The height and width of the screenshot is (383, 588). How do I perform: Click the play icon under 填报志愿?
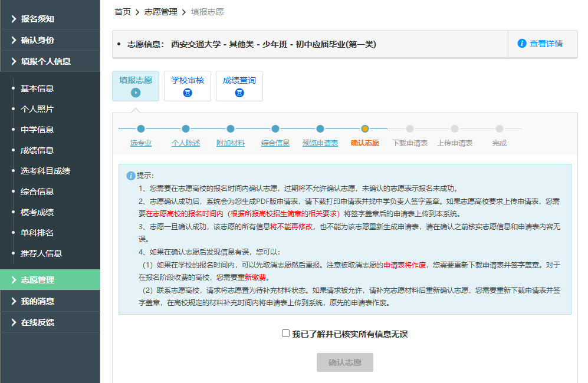click(136, 93)
